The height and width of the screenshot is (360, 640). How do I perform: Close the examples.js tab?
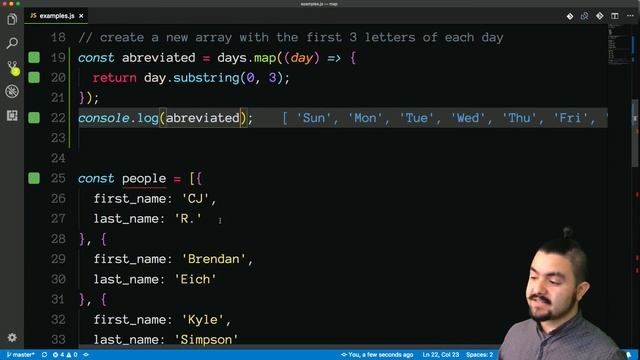pyautogui.click(x=81, y=16)
